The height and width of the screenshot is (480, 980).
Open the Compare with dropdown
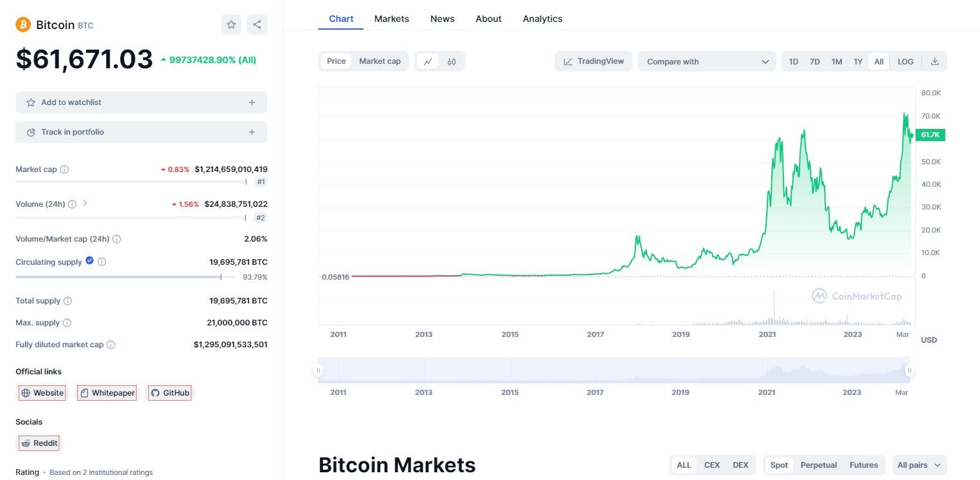707,61
